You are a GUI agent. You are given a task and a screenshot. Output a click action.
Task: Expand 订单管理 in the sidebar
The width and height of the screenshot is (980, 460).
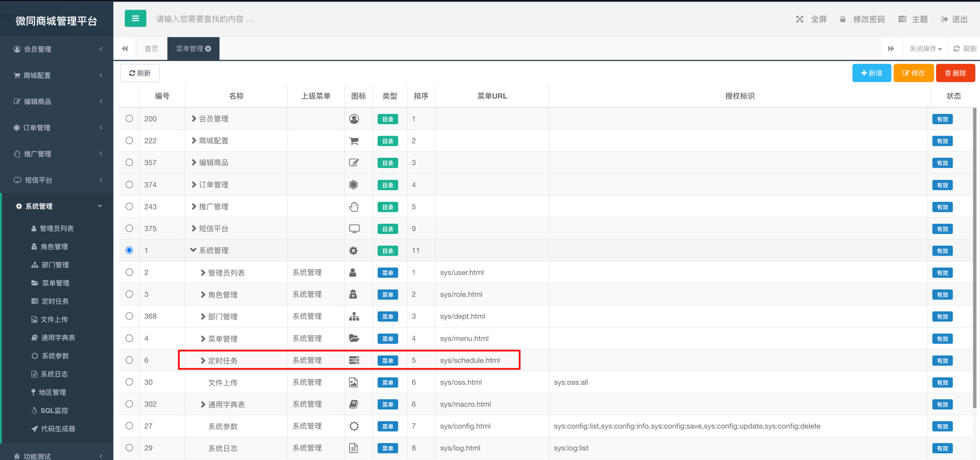click(57, 128)
